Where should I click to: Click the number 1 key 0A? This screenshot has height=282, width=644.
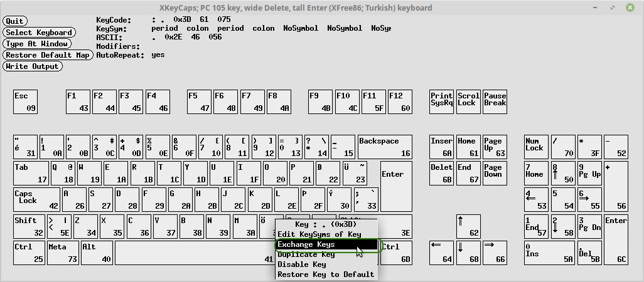coord(51,147)
